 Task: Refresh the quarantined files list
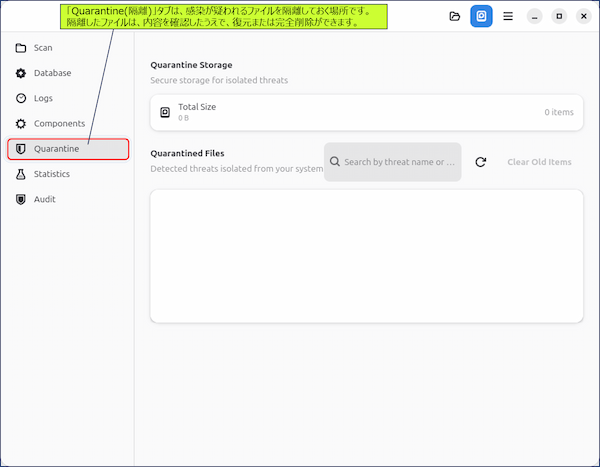(x=481, y=162)
